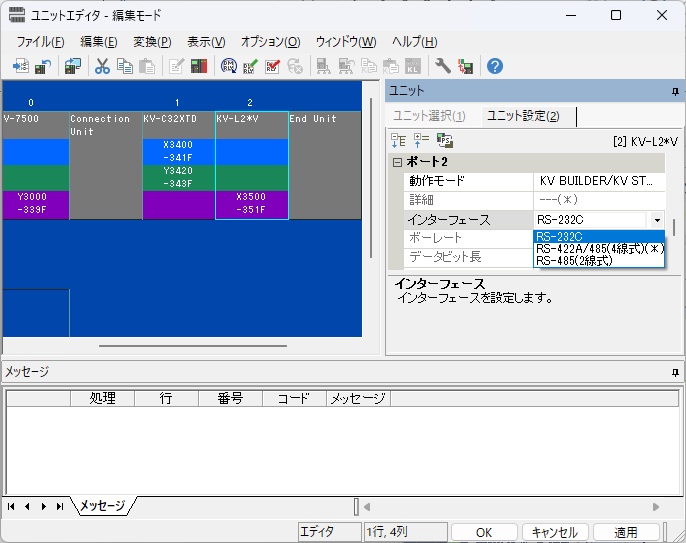Collapse the ポート2 section
The image size is (686, 543).
[x=398, y=162]
